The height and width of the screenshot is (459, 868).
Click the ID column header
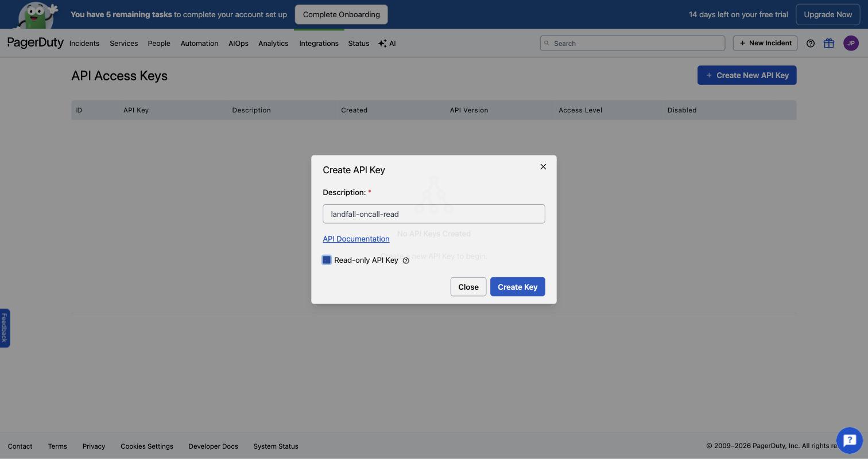[79, 110]
